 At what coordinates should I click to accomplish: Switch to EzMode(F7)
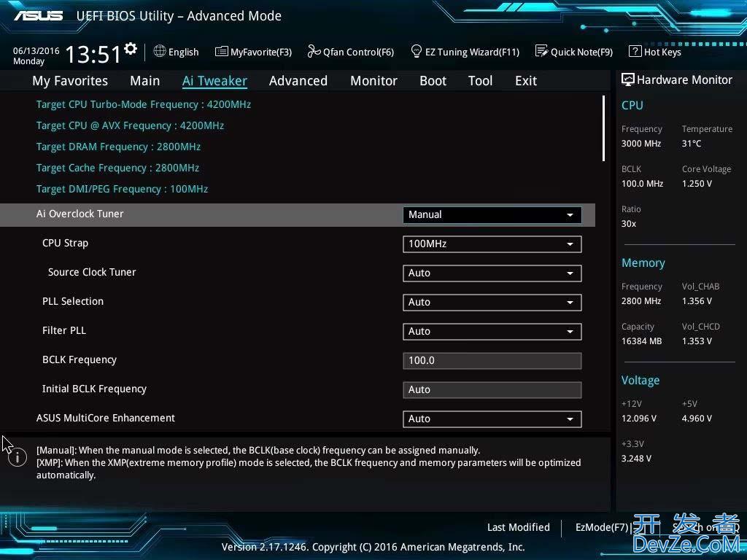tap(602, 527)
